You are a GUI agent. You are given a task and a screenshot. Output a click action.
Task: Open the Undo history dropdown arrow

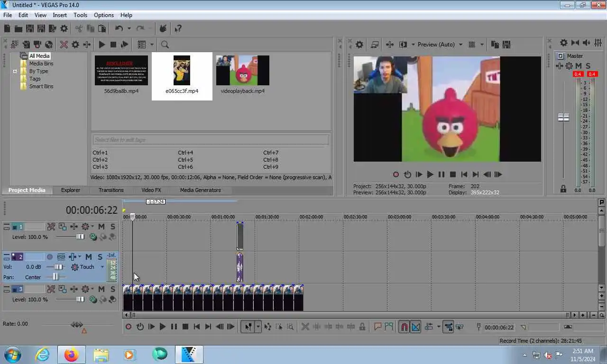click(129, 28)
